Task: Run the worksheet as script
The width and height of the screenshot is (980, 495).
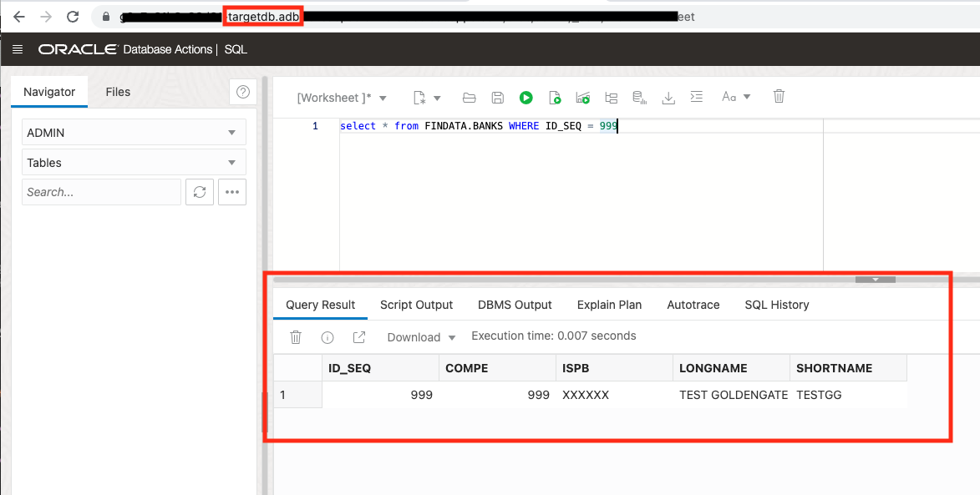Action: point(555,98)
